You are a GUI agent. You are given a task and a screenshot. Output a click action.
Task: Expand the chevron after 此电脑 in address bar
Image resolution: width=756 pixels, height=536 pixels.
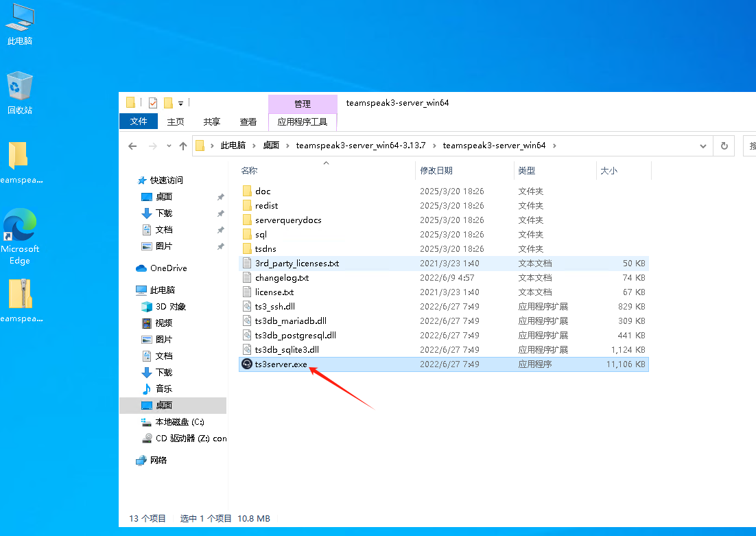point(254,145)
